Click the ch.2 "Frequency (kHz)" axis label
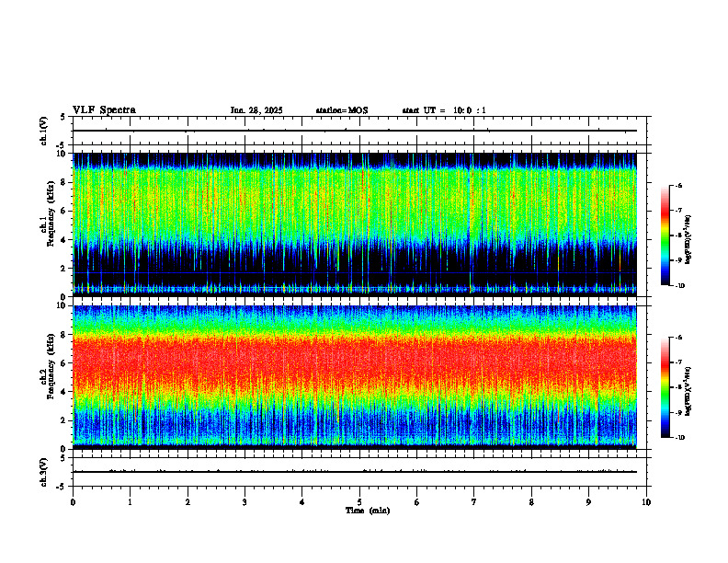Screen dimensions: 728x563 click(49, 366)
